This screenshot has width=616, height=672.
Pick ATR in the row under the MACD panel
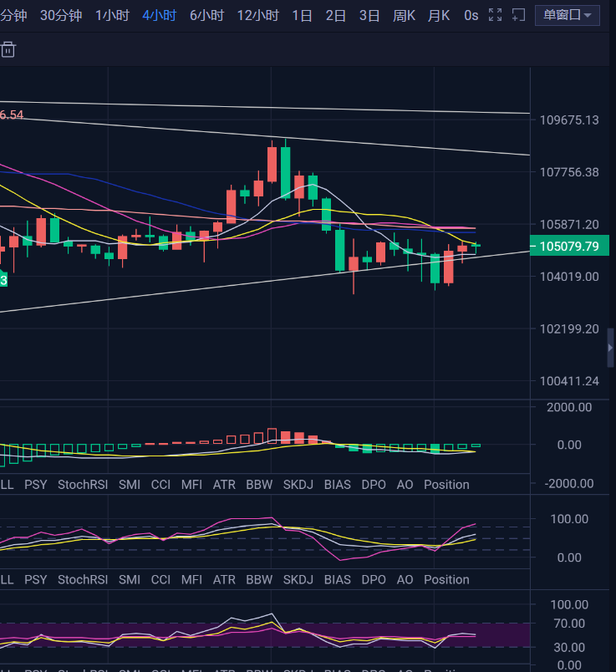[x=224, y=485]
